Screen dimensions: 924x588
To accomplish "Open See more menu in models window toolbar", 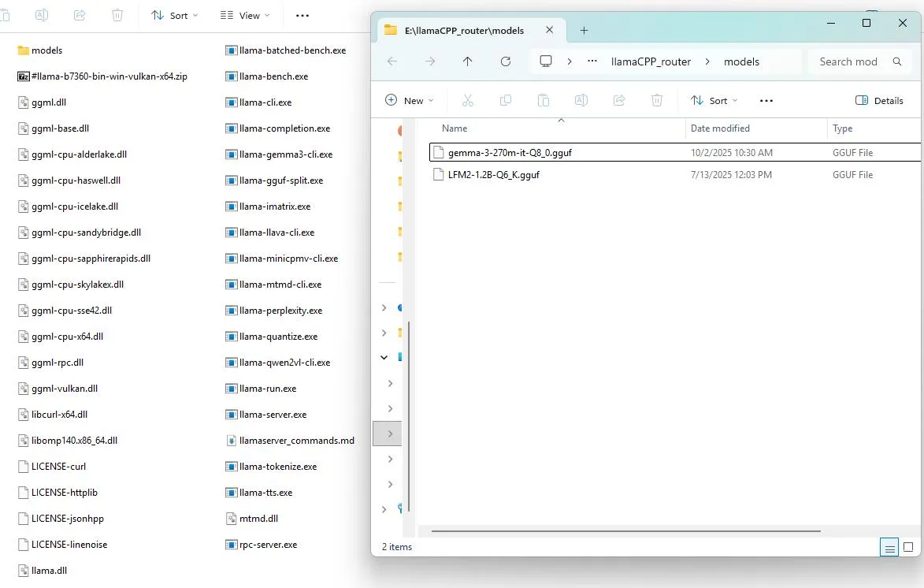I will [766, 100].
